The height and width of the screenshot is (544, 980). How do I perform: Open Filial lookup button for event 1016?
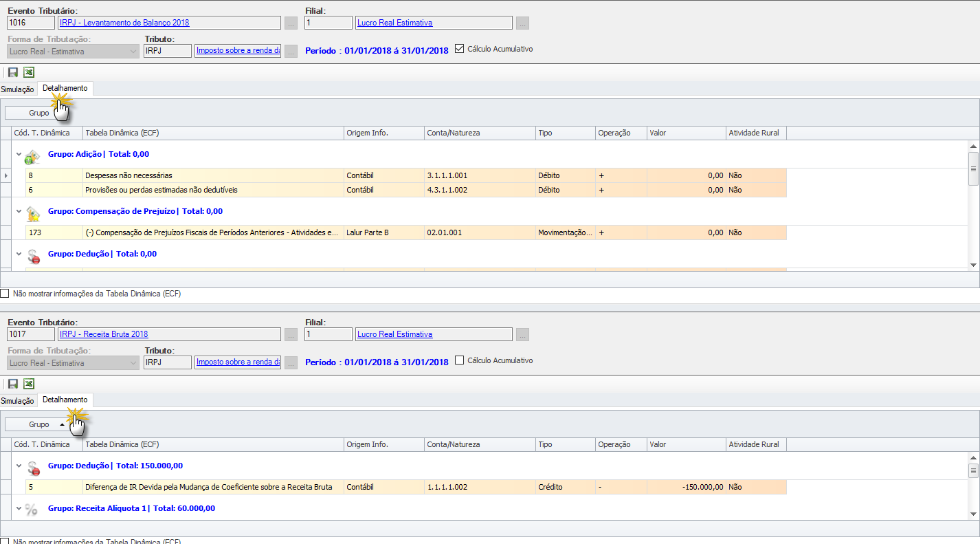[x=523, y=23]
